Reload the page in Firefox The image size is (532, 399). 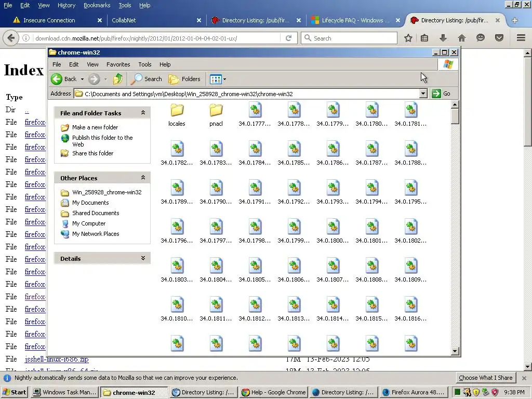click(x=288, y=38)
